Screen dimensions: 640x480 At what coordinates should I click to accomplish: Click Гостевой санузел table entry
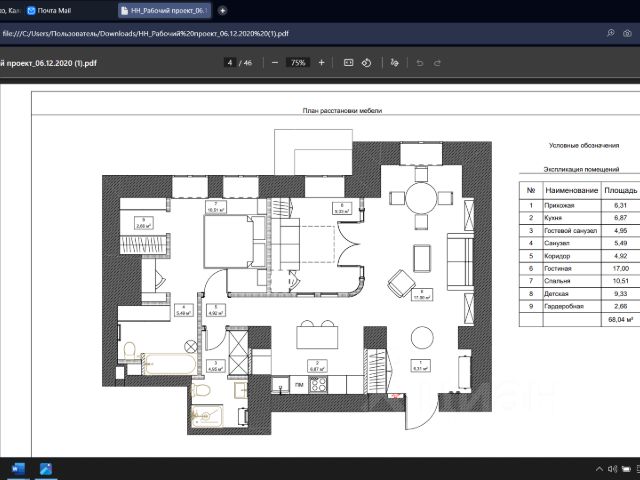click(x=571, y=231)
